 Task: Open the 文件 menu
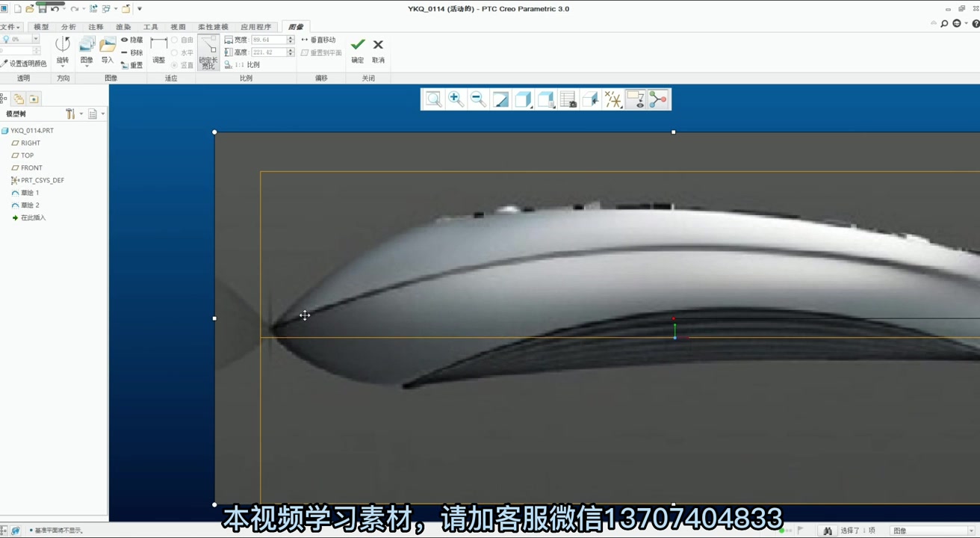[10, 26]
